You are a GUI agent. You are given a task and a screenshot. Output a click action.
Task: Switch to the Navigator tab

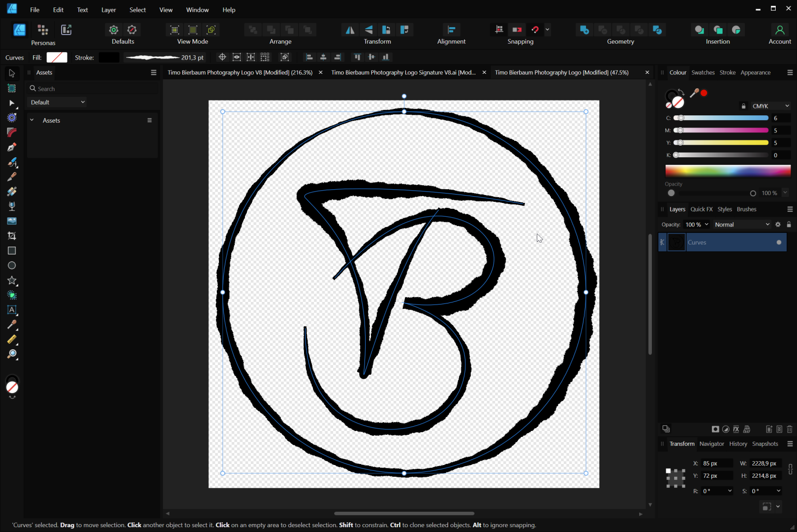[x=711, y=444]
